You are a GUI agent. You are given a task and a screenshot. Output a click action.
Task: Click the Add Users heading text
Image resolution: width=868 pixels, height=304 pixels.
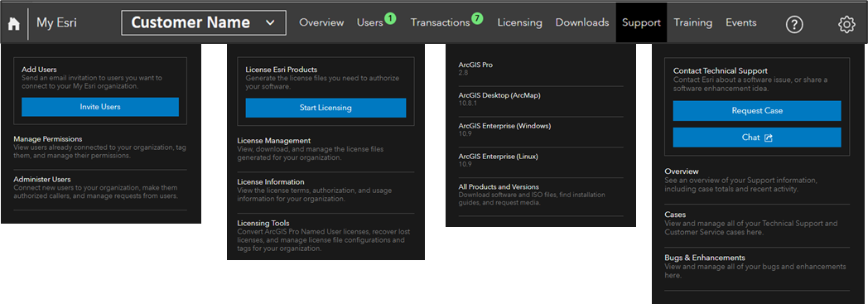39,70
